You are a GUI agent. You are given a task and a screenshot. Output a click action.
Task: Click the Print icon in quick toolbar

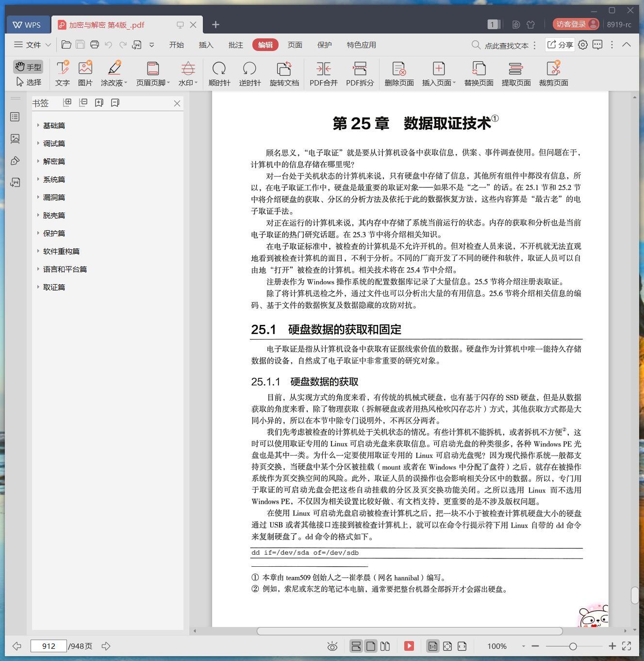95,45
